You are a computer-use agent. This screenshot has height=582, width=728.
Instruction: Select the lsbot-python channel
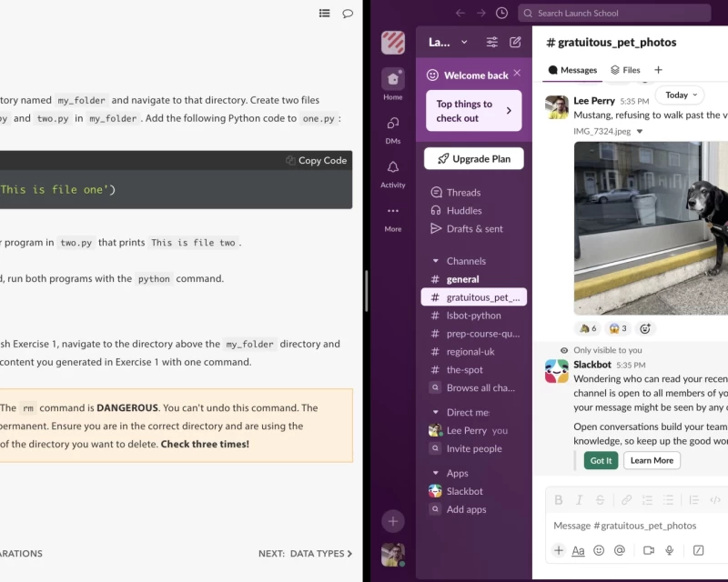pos(473,316)
